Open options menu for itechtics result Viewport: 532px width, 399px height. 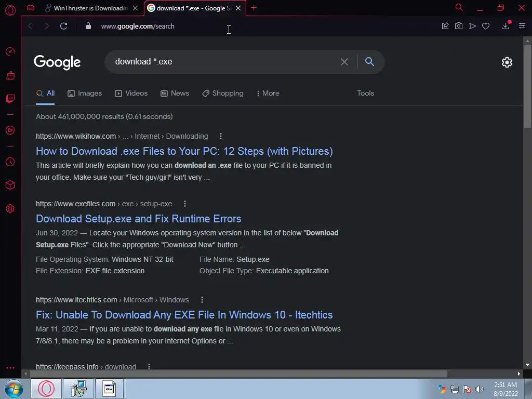tap(202, 300)
